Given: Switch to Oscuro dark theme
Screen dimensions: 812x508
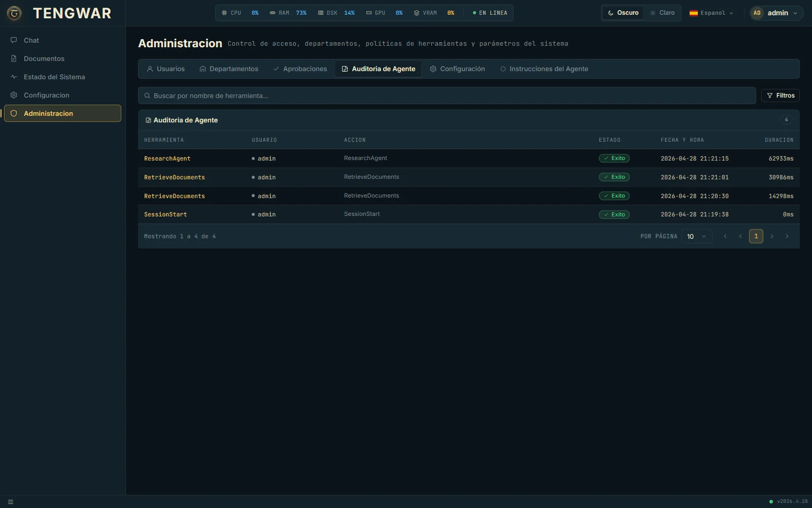Looking at the screenshot, I should pyautogui.click(x=623, y=13).
